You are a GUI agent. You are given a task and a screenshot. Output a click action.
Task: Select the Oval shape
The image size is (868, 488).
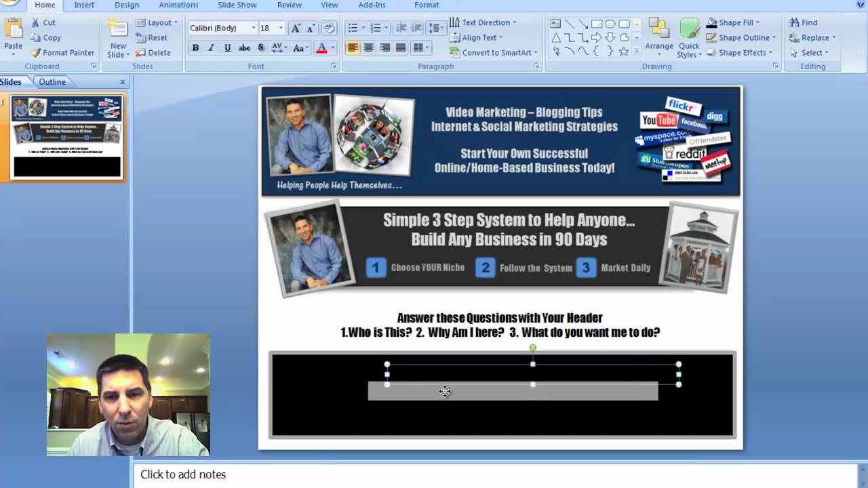pos(610,24)
